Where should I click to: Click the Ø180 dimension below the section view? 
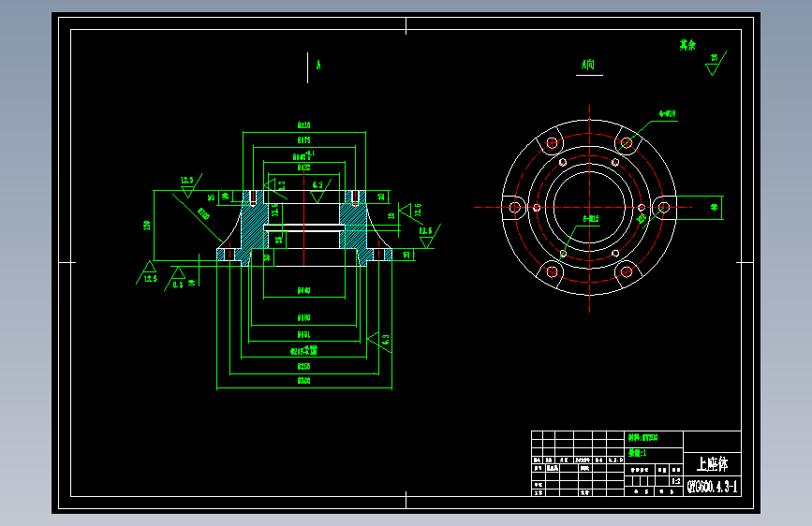click(304, 318)
